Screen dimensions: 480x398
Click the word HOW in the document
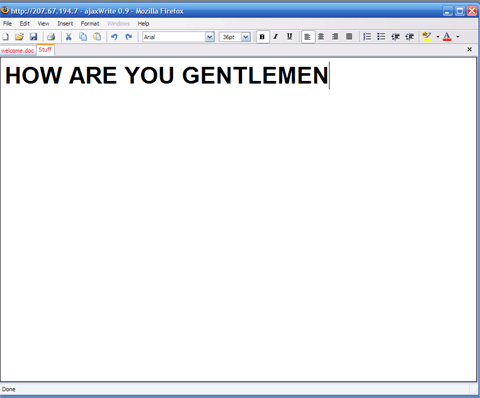(34, 75)
